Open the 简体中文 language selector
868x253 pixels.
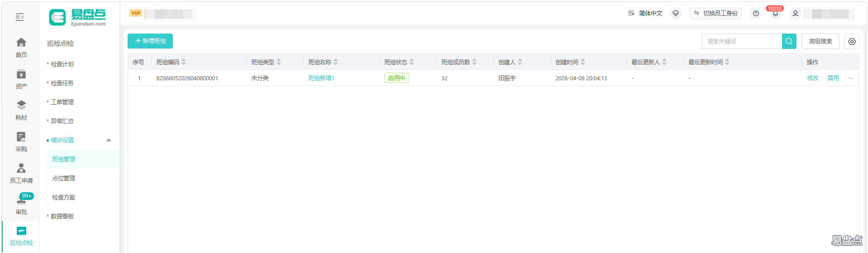(x=650, y=13)
